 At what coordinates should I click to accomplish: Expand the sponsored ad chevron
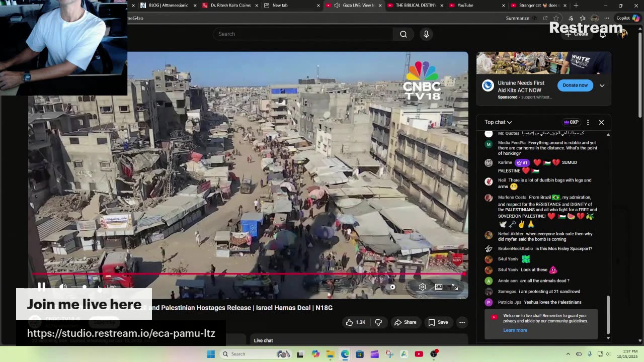click(x=602, y=85)
